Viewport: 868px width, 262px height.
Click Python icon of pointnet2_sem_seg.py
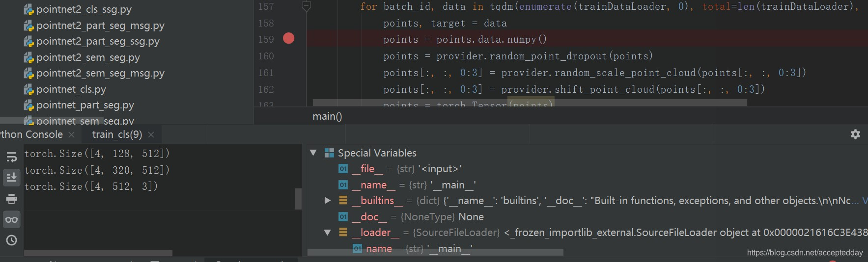tap(28, 57)
